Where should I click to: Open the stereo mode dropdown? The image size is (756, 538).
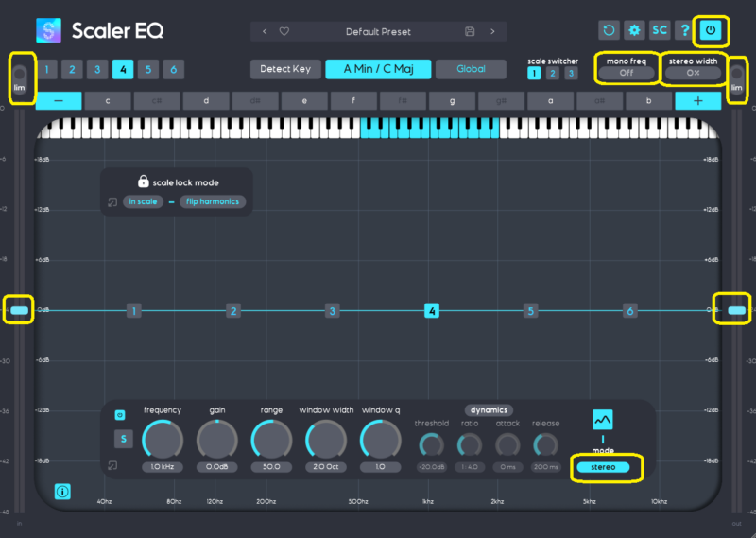point(603,467)
